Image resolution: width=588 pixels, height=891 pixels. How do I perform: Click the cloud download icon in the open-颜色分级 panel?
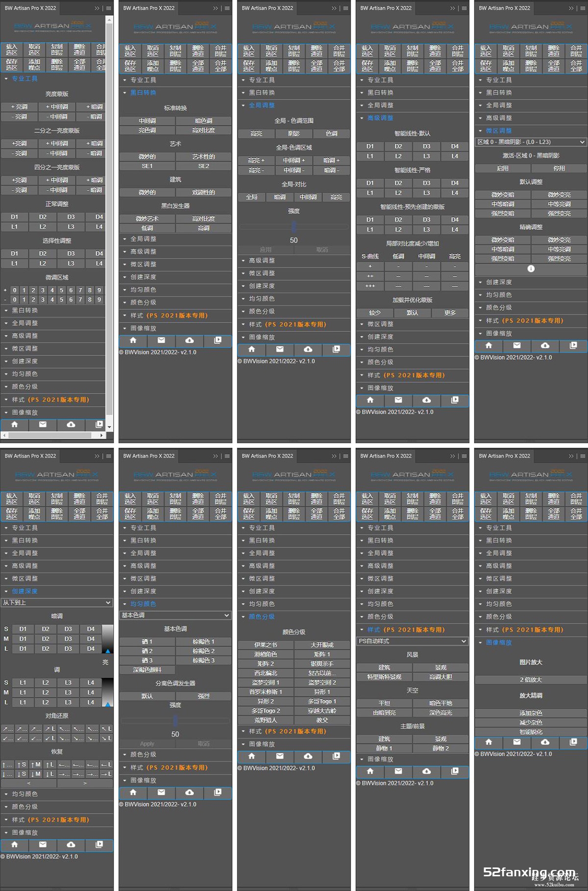click(308, 756)
